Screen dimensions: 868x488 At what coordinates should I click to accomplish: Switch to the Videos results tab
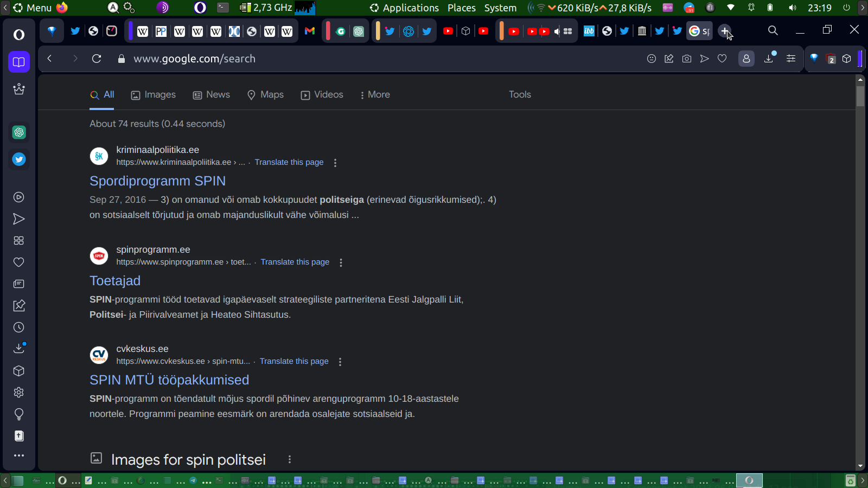coord(322,95)
